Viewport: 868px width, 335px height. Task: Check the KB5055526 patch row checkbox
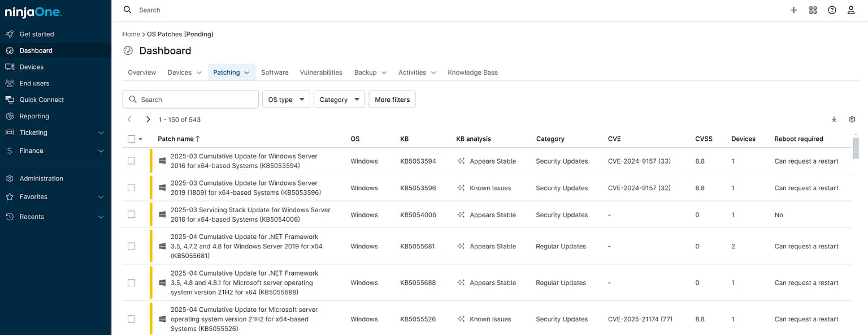131,319
